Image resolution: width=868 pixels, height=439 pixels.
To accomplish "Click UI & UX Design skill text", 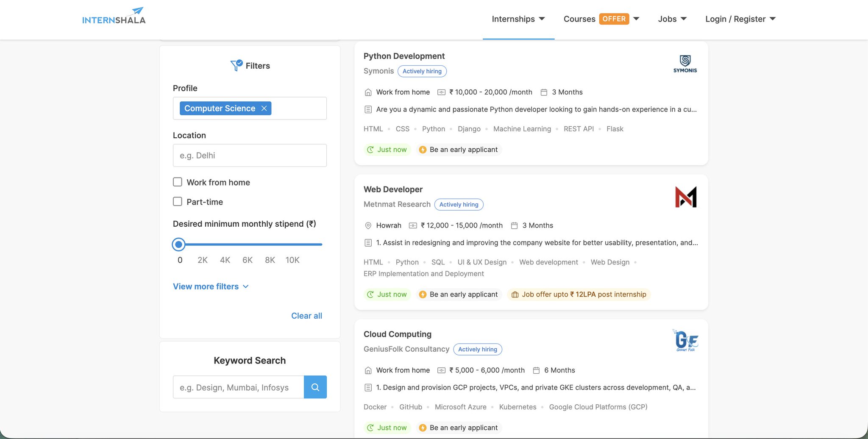I will [x=482, y=262].
